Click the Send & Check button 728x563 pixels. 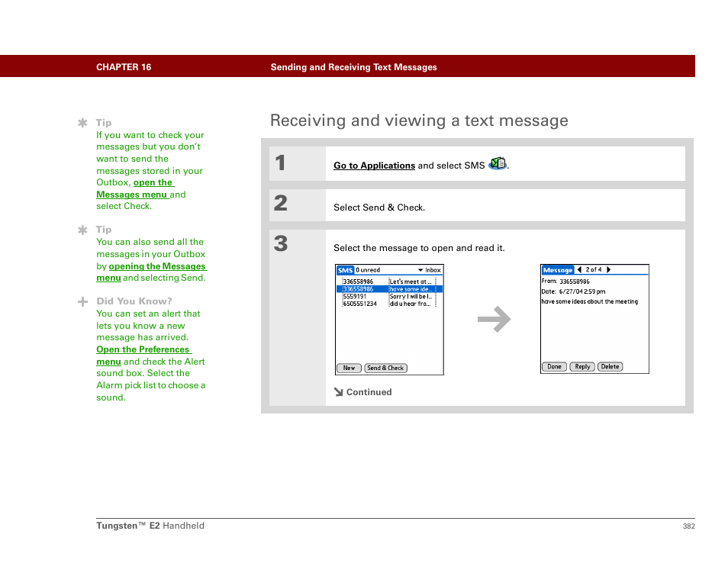point(385,368)
